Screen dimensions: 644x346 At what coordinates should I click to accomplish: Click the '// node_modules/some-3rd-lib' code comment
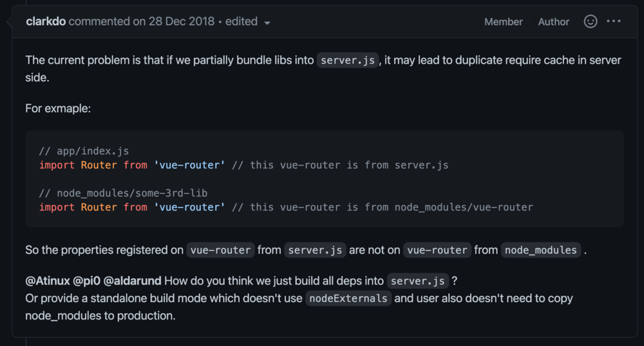tap(123, 193)
